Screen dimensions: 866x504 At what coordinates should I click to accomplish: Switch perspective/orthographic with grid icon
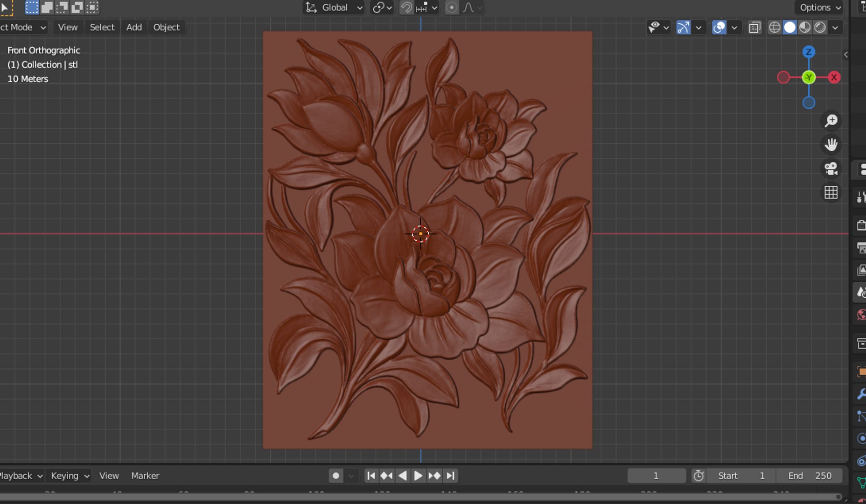(831, 192)
